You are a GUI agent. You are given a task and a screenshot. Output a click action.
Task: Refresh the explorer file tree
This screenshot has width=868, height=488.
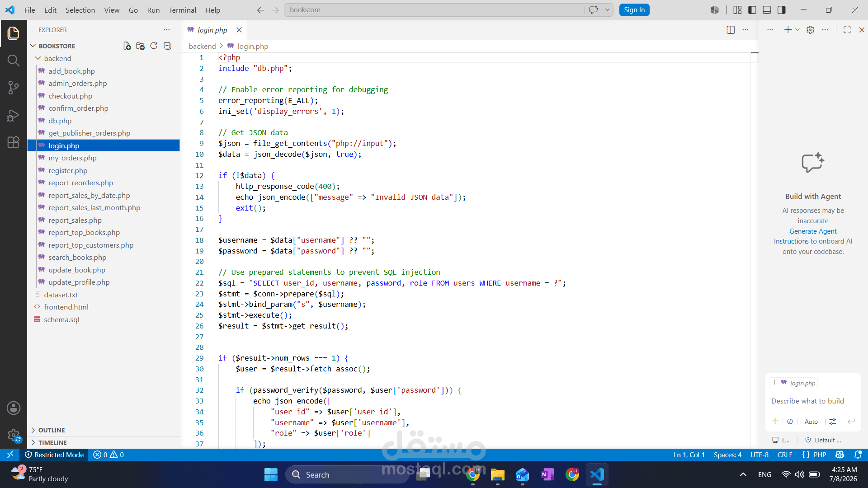click(154, 46)
